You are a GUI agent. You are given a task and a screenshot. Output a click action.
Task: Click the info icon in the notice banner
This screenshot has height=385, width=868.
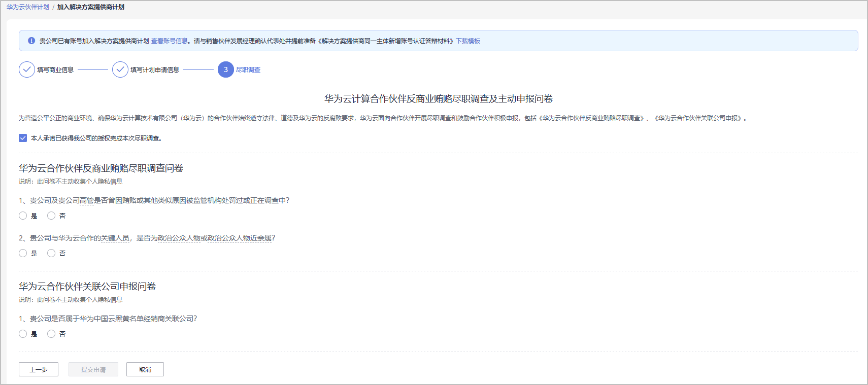pyautogui.click(x=31, y=41)
